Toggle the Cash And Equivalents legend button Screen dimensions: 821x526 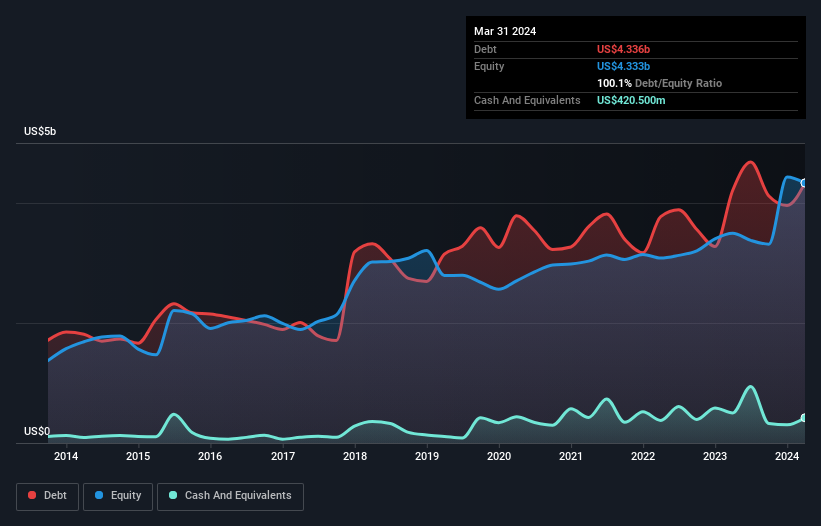coord(230,496)
